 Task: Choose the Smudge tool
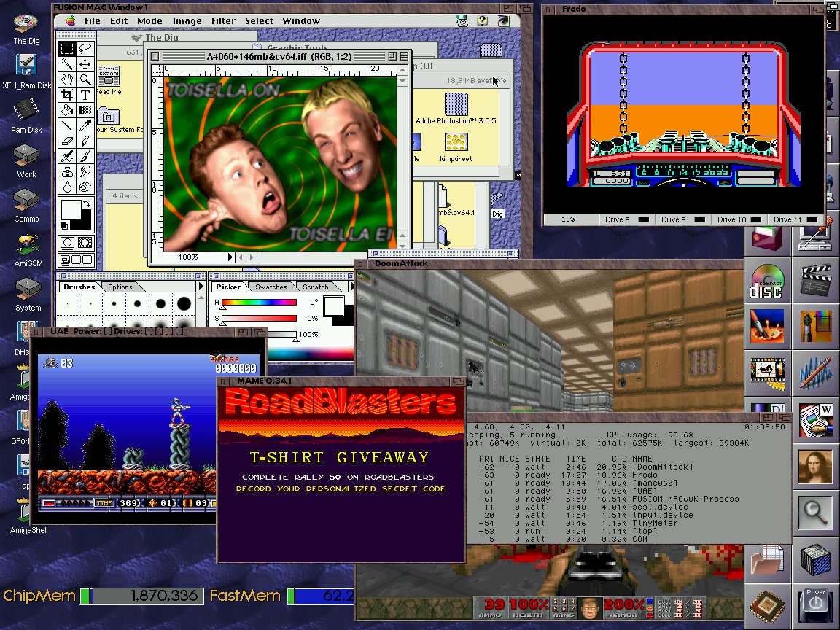(85, 172)
